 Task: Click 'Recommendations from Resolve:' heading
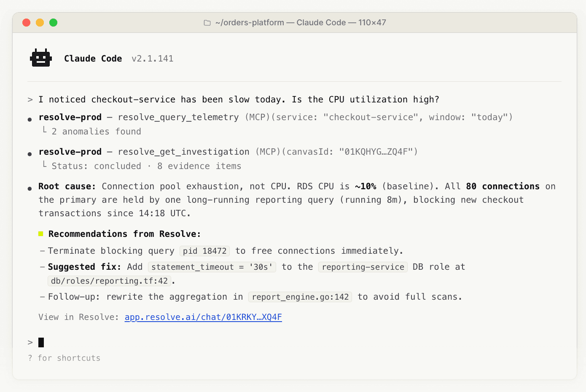pos(125,234)
